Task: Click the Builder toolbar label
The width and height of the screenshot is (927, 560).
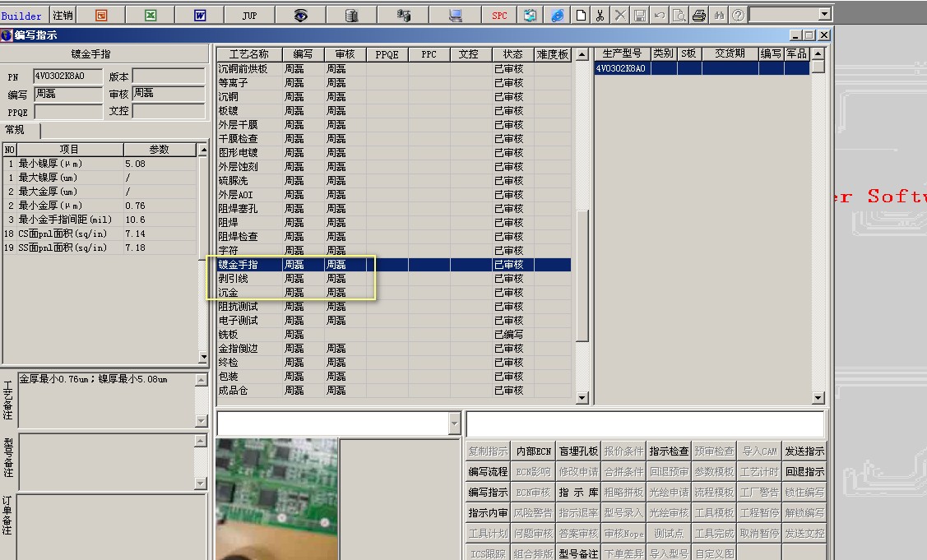Action: 21,16
